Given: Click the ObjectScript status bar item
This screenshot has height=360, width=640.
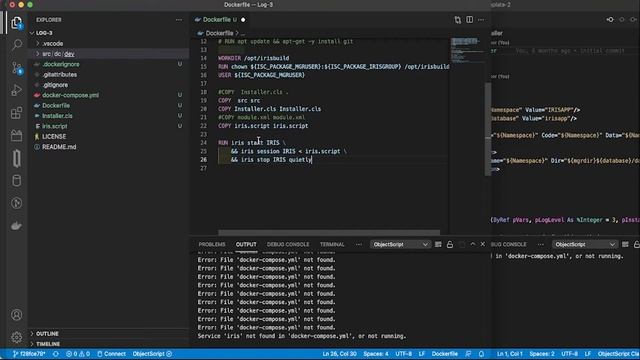Looking at the screenshot, I should click(152, 354).
